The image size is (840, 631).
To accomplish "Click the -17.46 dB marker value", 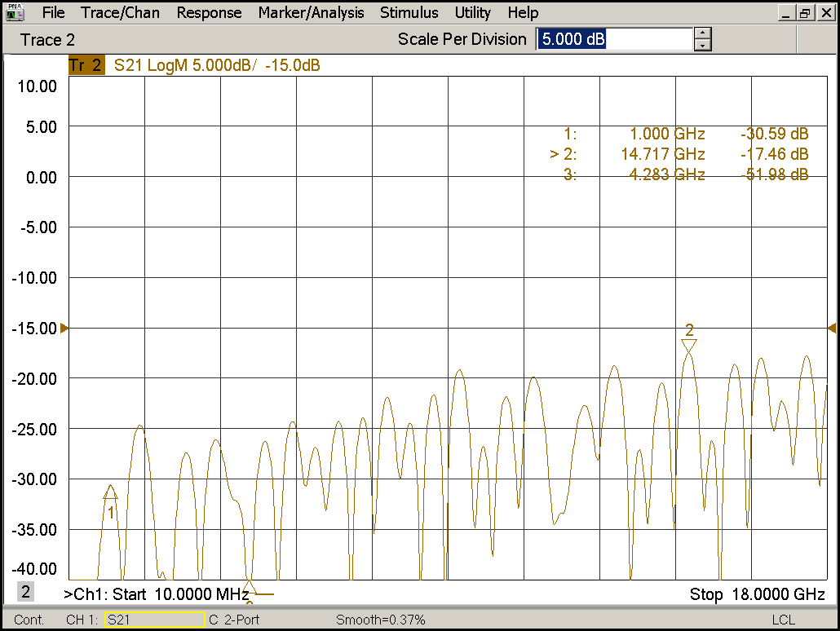I will pos(774,154).
